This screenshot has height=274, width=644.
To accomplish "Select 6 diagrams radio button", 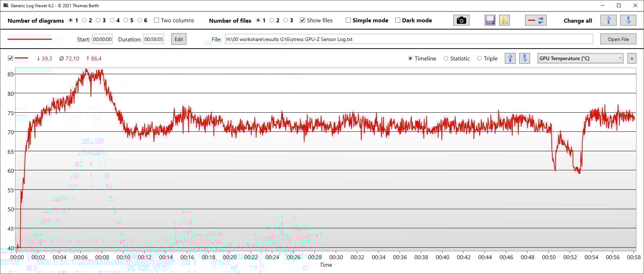I will pos(140,21).
